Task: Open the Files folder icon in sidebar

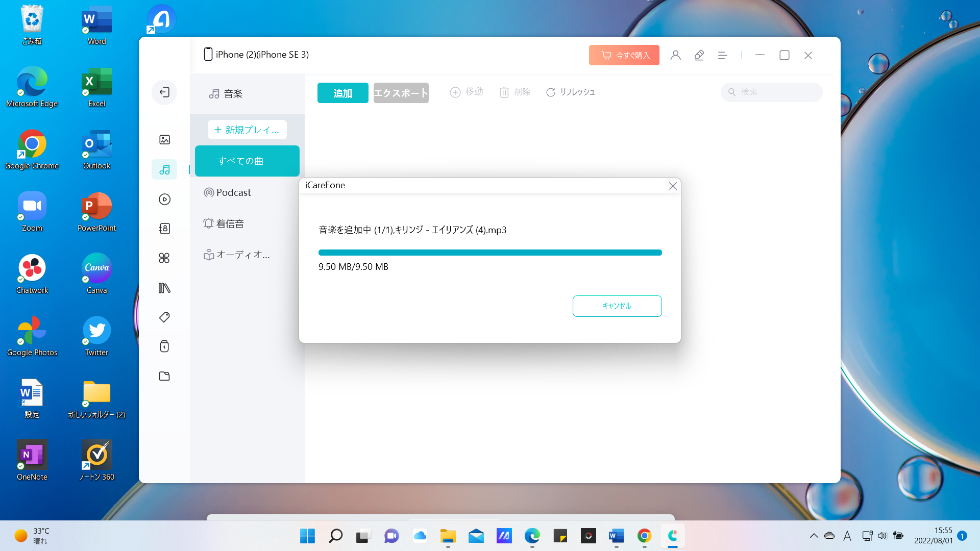Action: coord(164,377)
